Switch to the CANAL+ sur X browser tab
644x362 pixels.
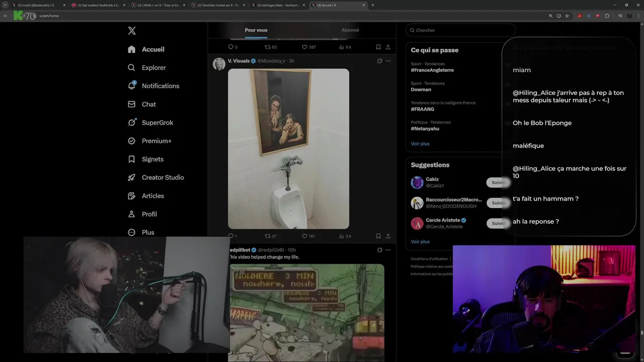coord(158,5)
